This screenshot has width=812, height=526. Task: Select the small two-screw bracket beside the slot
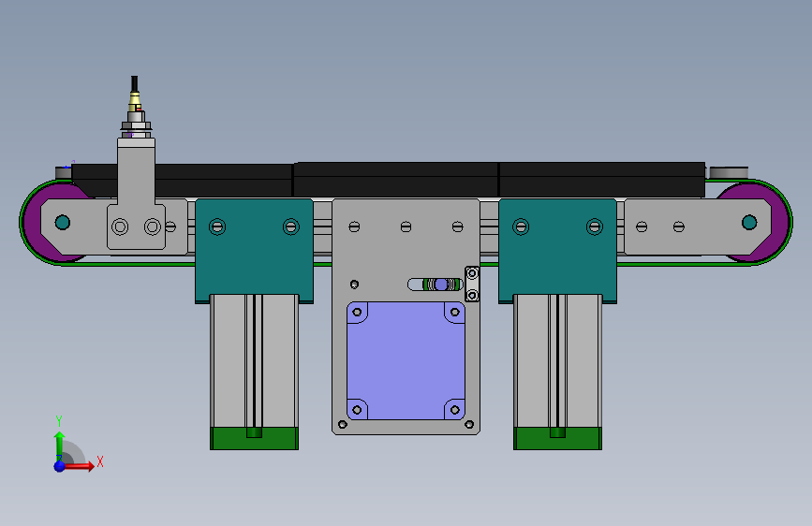pos(472,285)
